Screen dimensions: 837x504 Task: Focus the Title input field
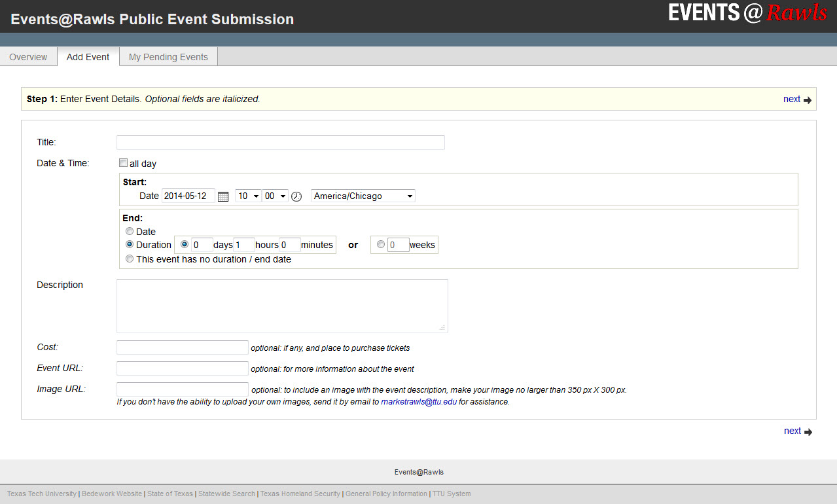281,143
